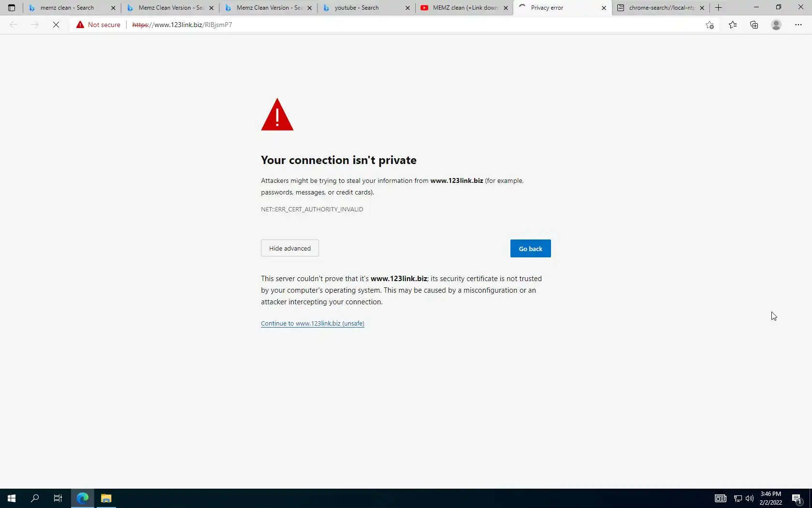Click the Go back button
The image size is (812, 508).
tap(531, 249)
